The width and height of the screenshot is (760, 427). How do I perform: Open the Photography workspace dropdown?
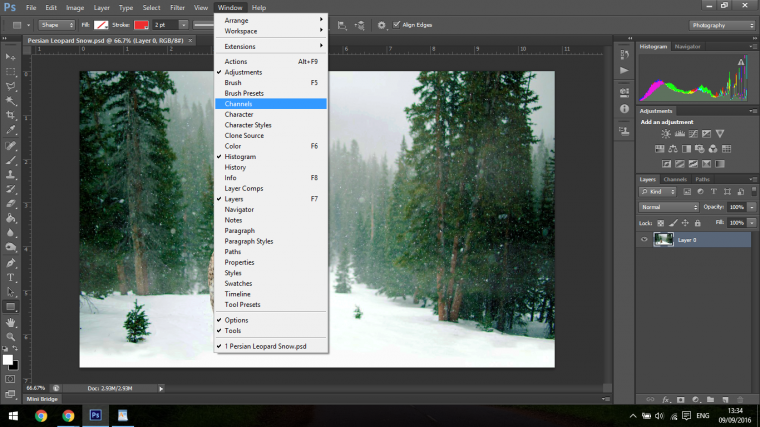click(722, 25)
